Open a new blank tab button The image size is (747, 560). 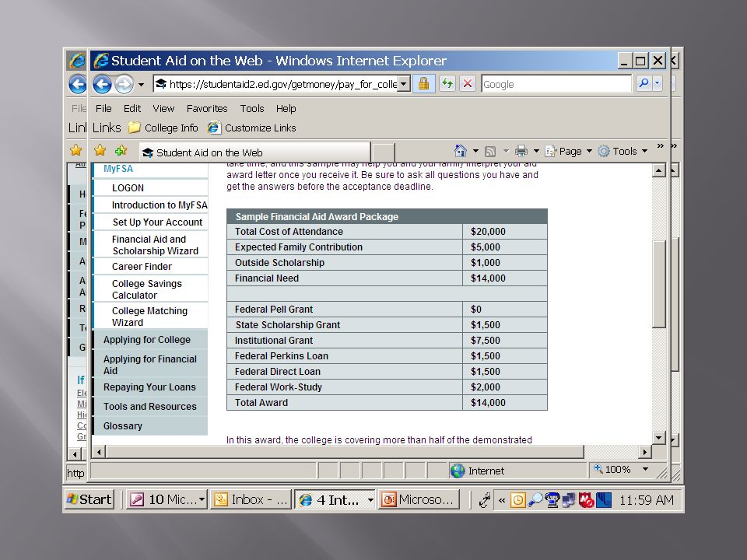coord(383,152)
